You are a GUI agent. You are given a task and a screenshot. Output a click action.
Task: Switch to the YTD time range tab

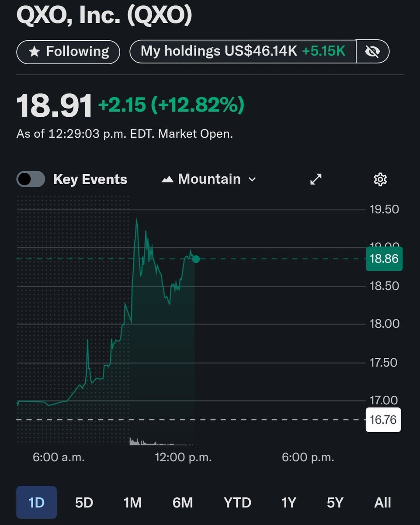(237, 502)
